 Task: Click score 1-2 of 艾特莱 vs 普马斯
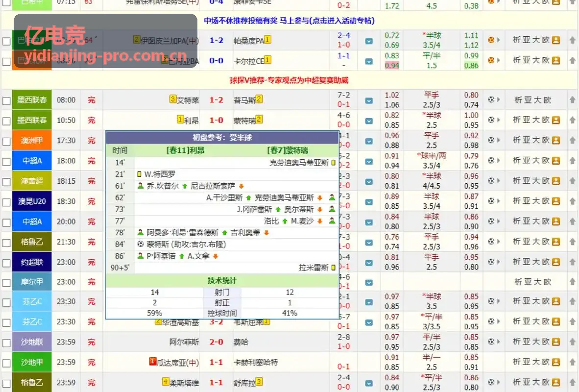(x=216, y=100)
